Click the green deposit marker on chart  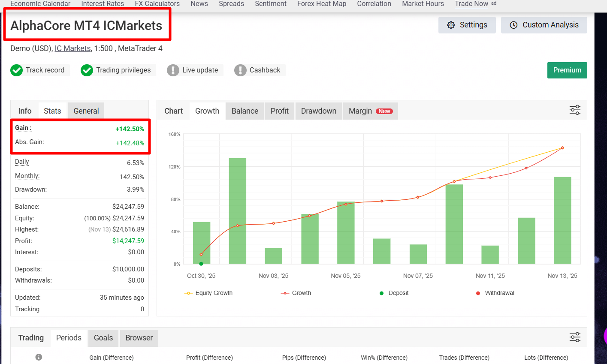201,264
